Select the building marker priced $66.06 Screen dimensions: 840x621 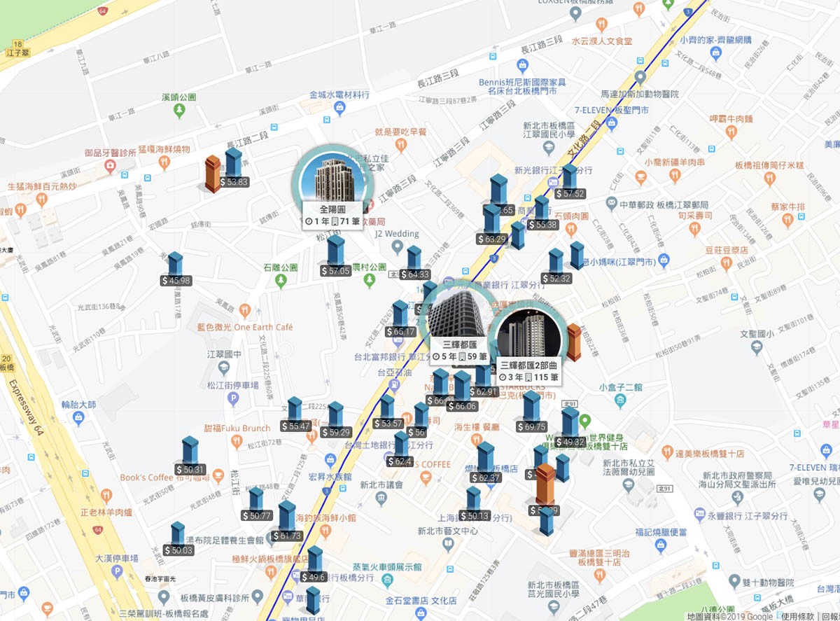(462, 391)
